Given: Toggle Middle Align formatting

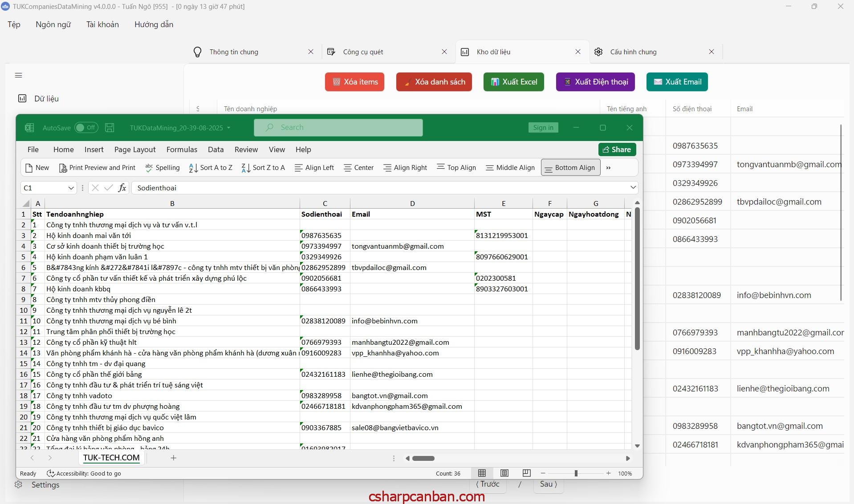Looking at the screenshot, I should click(x=510, y=168).
